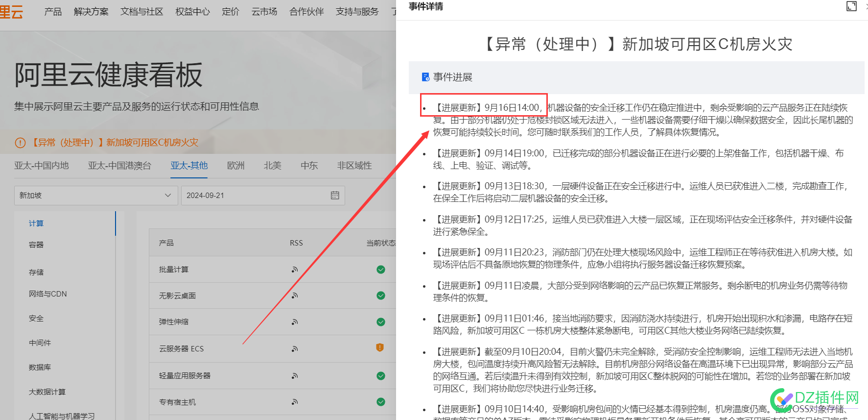The image size is (868, 420).
Task: Select the 亚太-其他 tab
Action: 189,166
